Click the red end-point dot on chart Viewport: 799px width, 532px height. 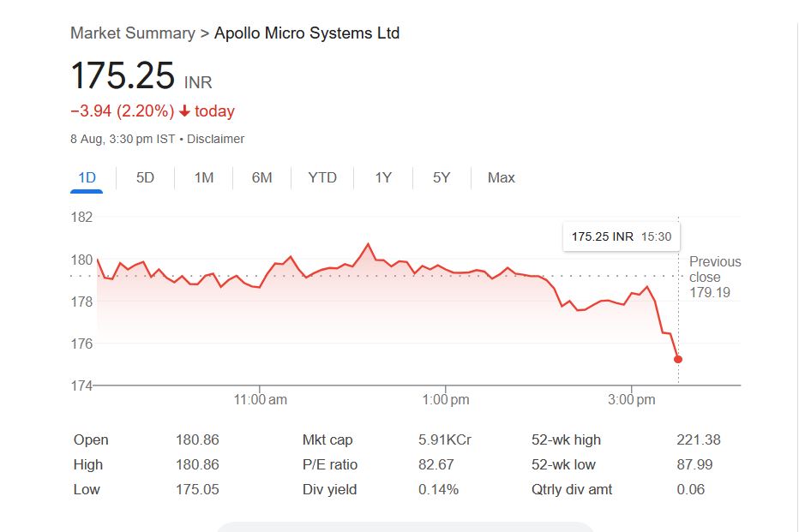(x=678, y=359)
